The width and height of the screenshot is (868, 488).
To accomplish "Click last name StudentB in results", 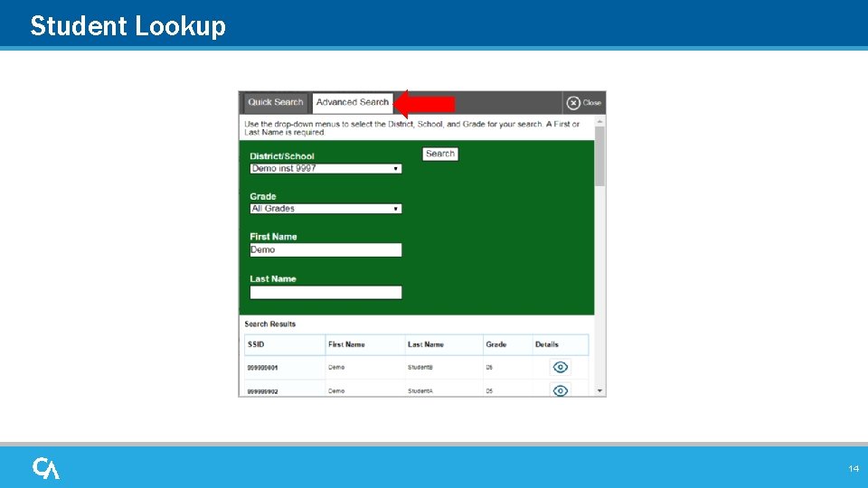I will [x=420, y=368].
